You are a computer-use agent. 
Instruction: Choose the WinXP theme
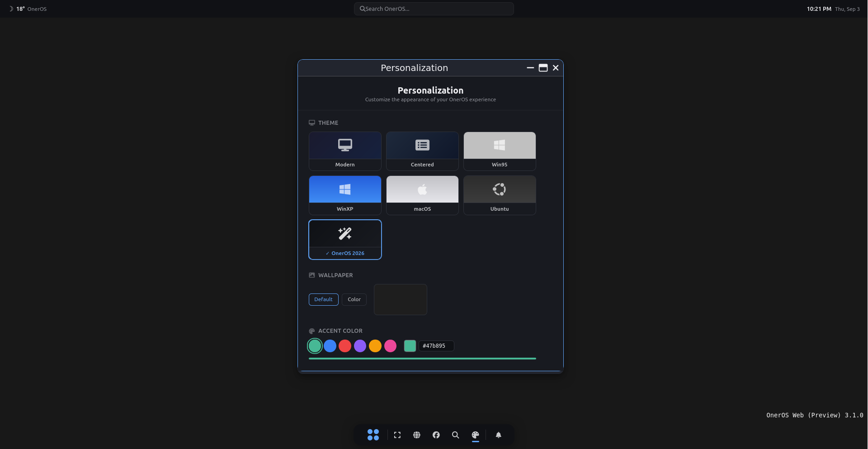(345, 195)
